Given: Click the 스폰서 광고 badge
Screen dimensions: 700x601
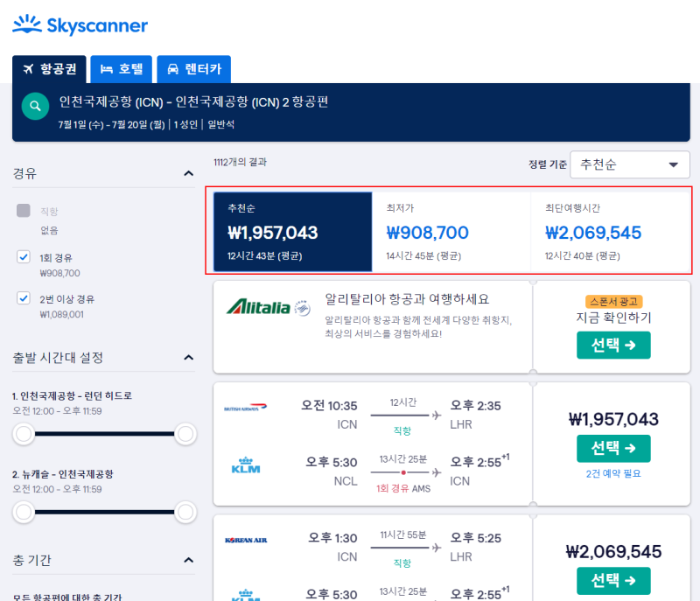Looking at the screenshot, I should (x=613, y=302).
